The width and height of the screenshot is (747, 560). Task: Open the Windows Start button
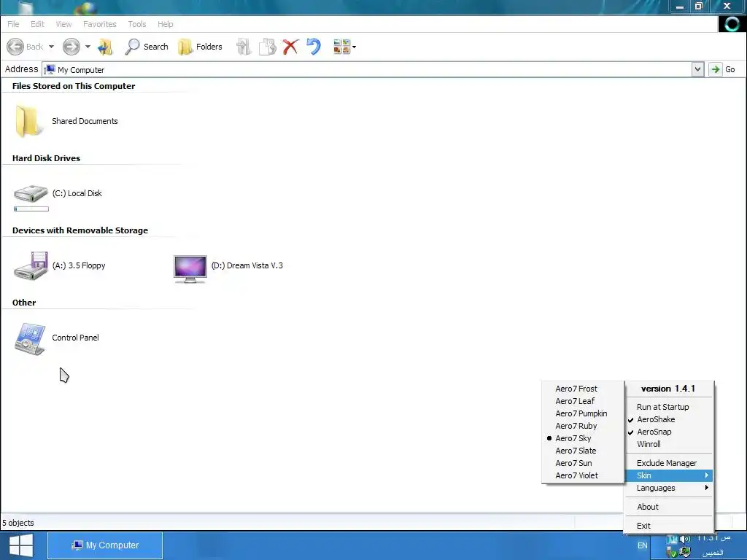[21, 545]
